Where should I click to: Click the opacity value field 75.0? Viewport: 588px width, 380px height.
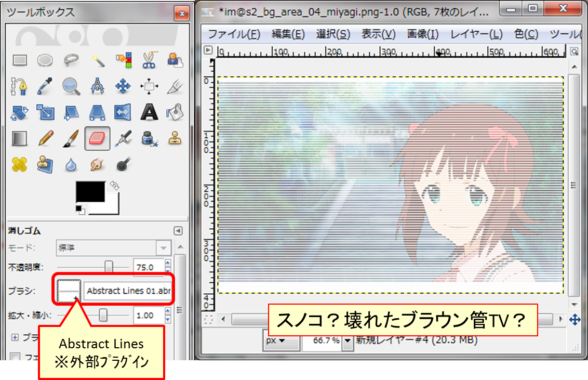[149, 268]
